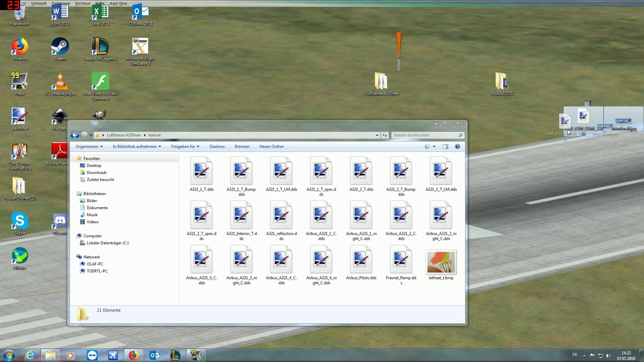Open Firefox from the taskbar
The height and width of the screenshot is (362, 644).
(x=133, y=355)
